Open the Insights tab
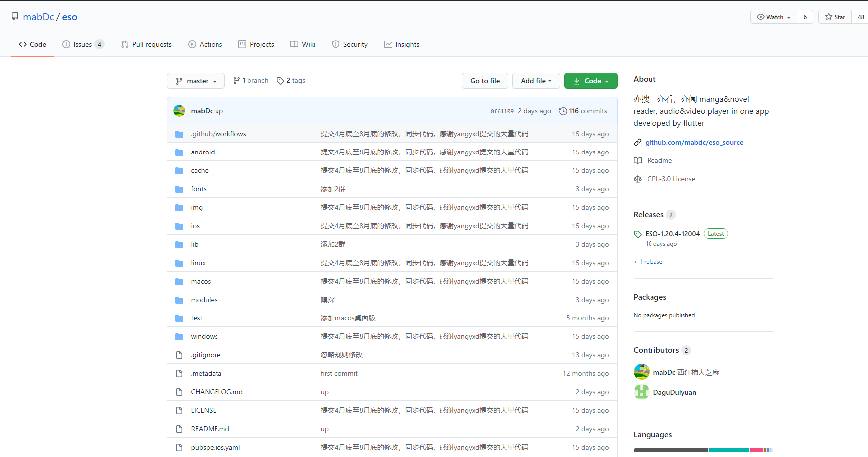This screenshot has width=868, height=457. click(x=402, y=44)
